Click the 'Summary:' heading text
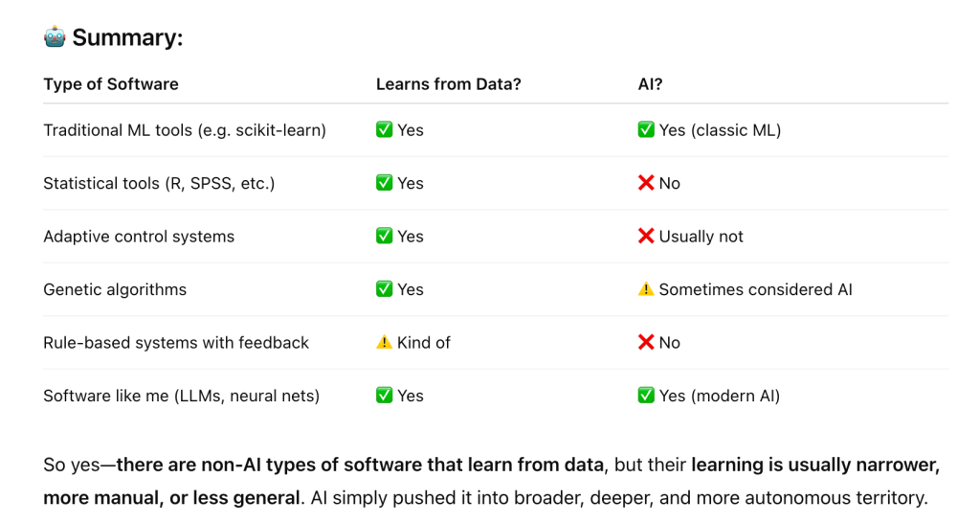 [x=127, y=37]
